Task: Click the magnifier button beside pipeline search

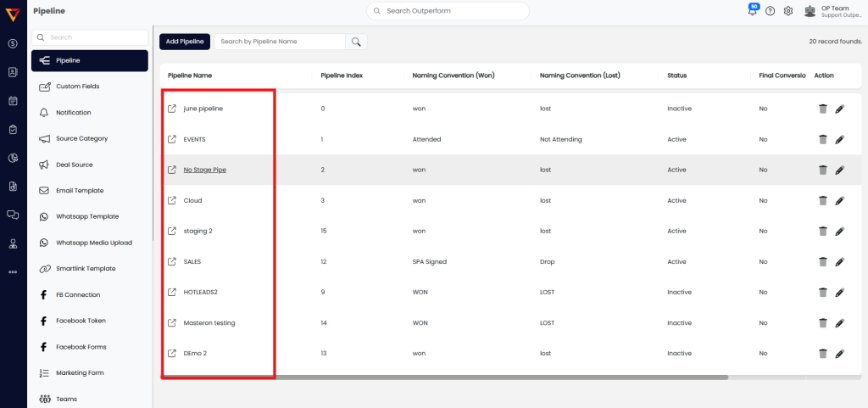Action: pyautogui.click(x=356, y=42)
